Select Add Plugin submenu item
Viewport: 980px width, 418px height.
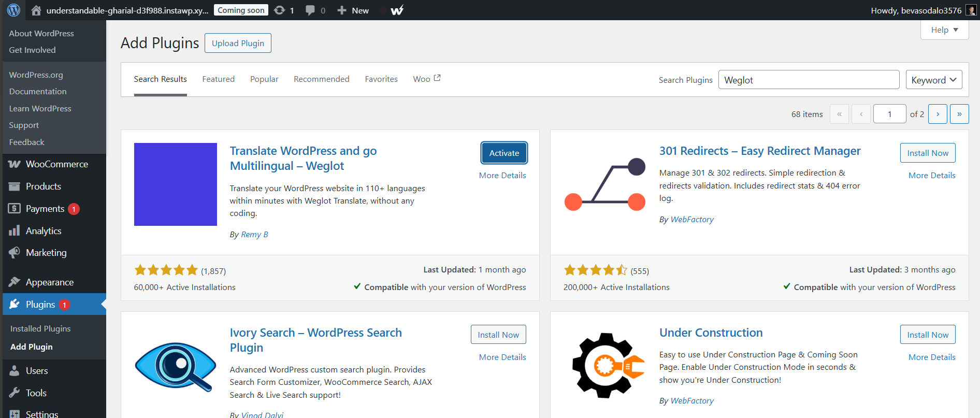[x=32, y=347]
